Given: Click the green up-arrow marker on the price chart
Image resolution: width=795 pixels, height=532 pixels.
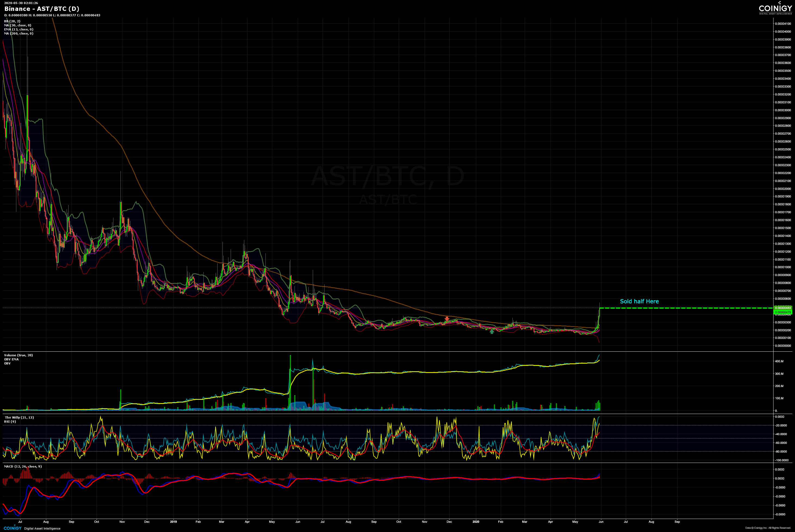Looking at the screenshot, I should (492, 332).
